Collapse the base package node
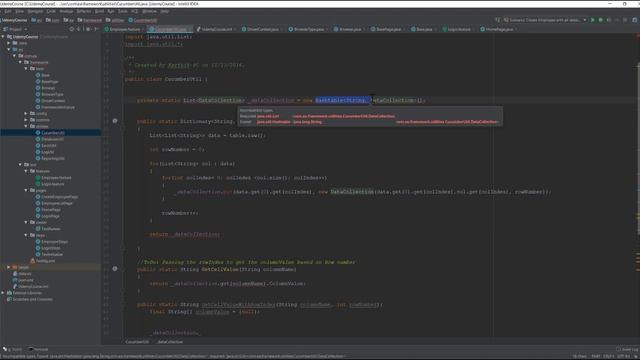This screenshot has height=360, width=640. click(26, 69)
